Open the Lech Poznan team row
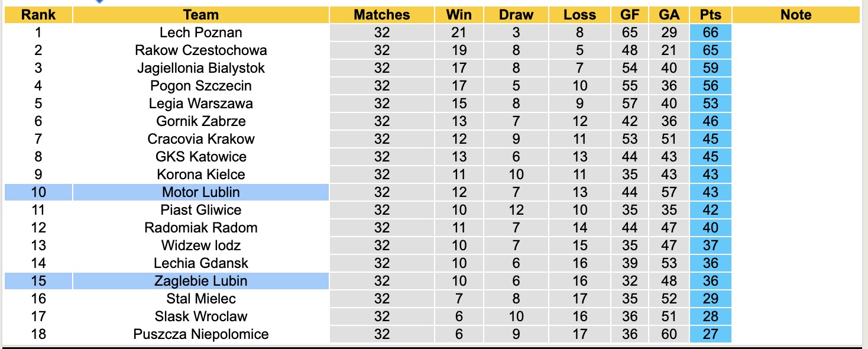868x349 pixels. pyautogui.click(x=201, y=33)
